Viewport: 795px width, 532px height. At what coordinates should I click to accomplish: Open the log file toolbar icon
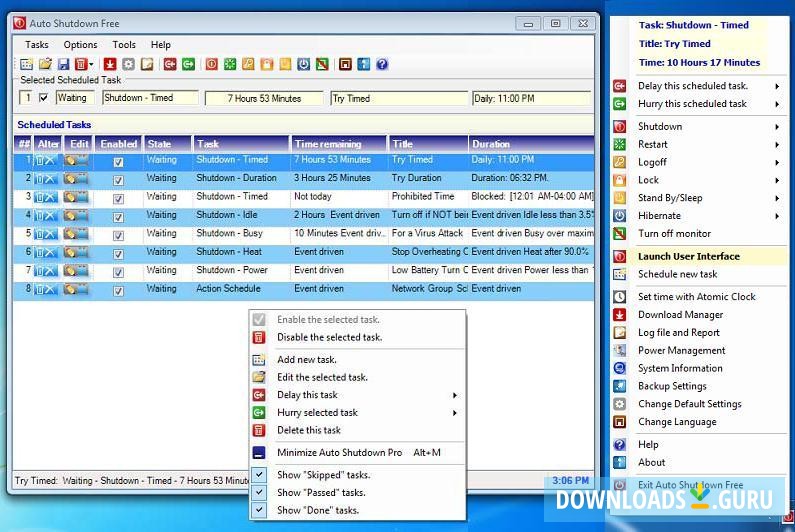tap(147, 64)
